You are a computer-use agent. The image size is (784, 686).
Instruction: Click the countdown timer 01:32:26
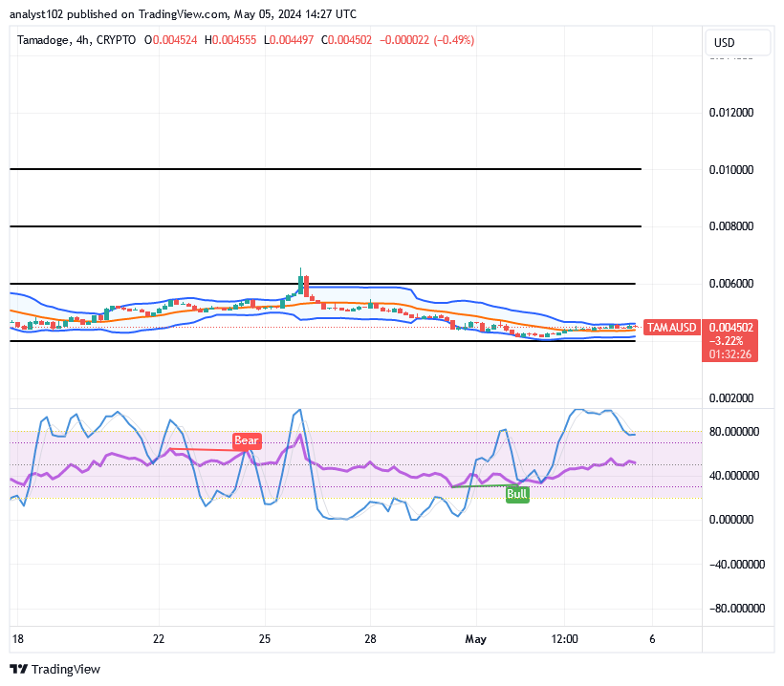[x=730, y=354]
